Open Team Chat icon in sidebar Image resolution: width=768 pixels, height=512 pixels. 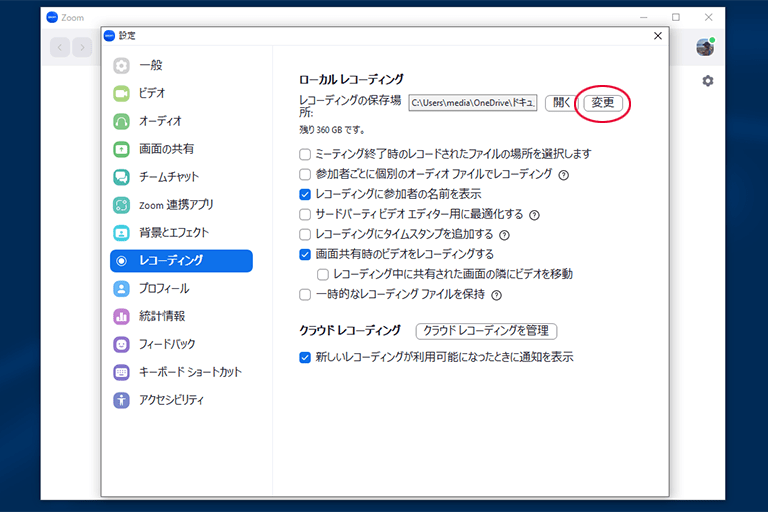122,177
